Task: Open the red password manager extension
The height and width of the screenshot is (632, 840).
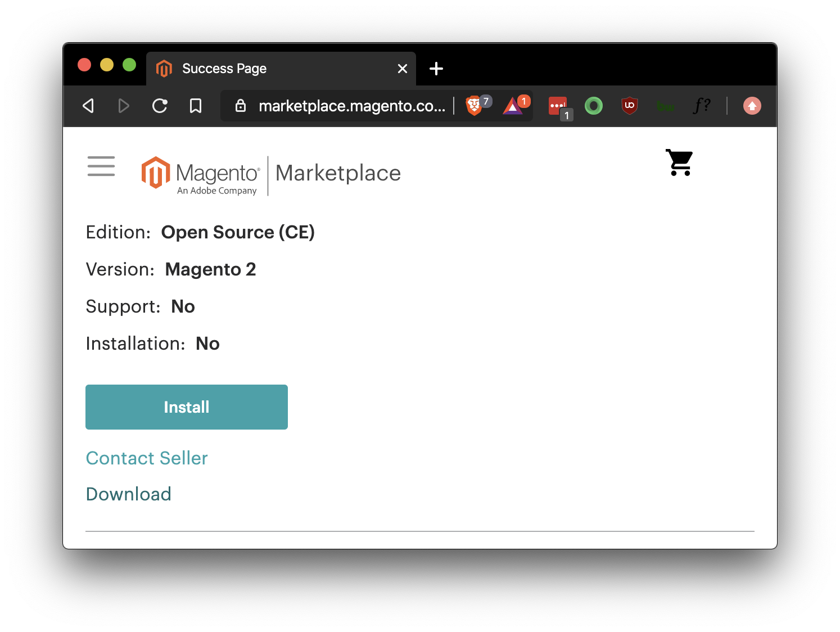Action: click(558, 106)
